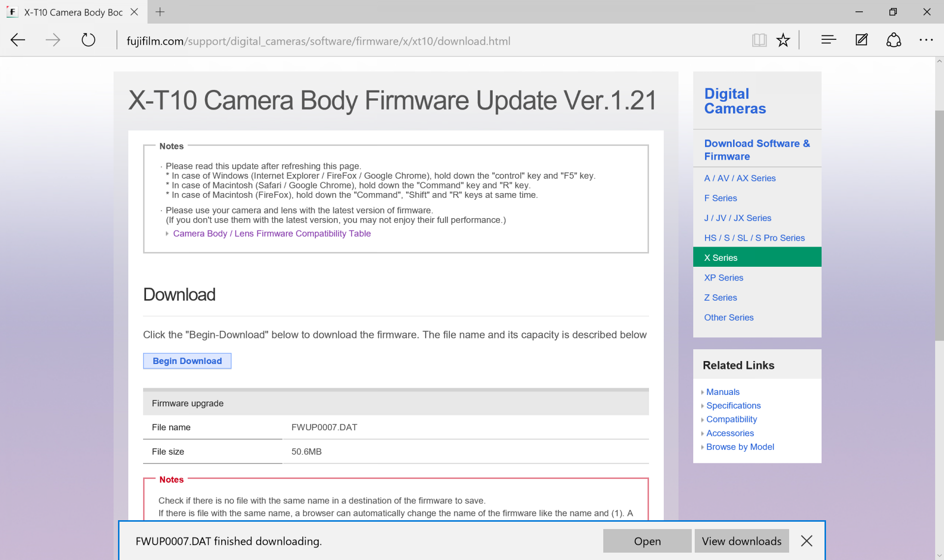Click the forward navigation arrow

tap(53, 40)
